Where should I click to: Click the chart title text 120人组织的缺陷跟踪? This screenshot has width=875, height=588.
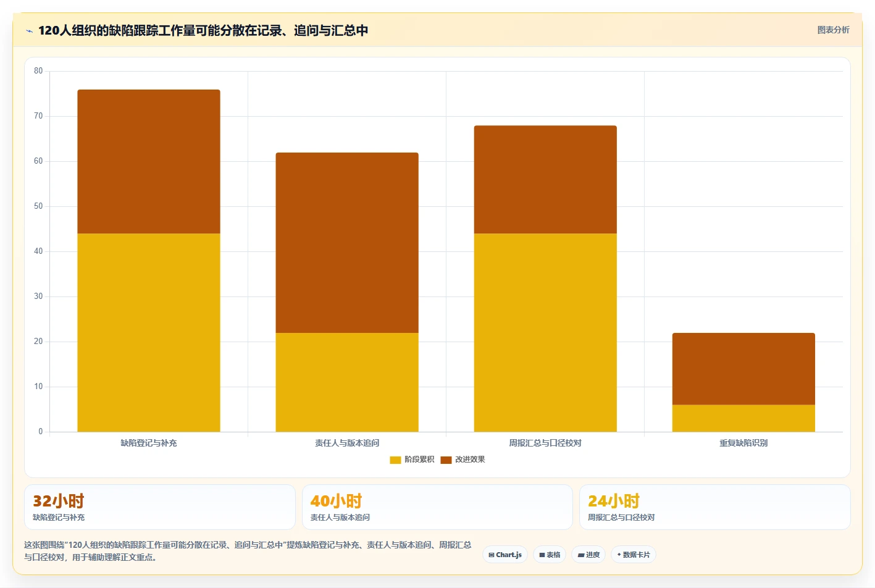coord(98,30)
